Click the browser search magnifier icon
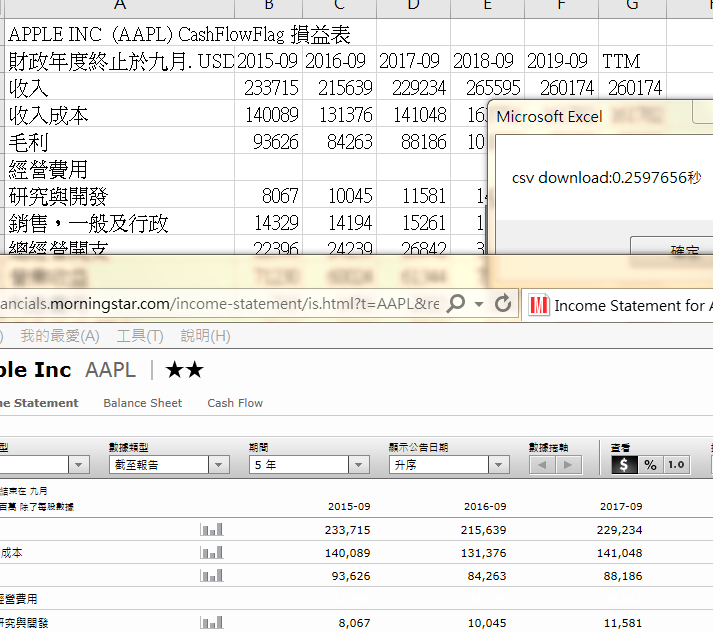Image resolution: width=713 pixels, height=632 pixels. pyautogui.click(x=456, y=303)
